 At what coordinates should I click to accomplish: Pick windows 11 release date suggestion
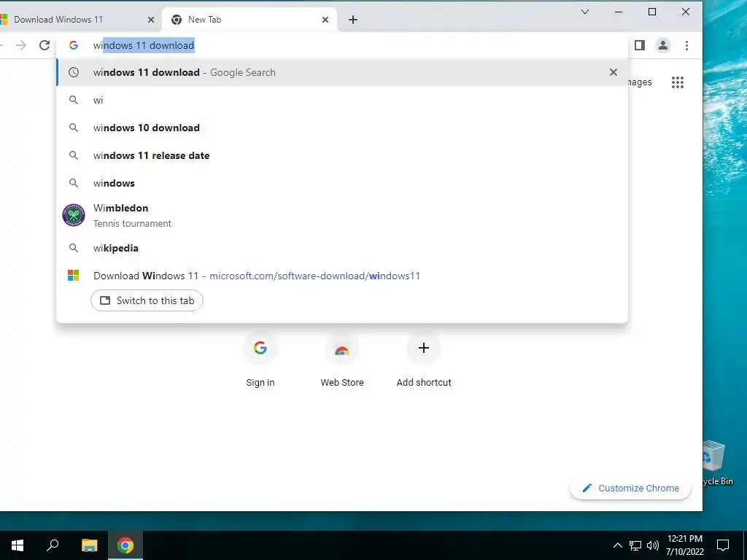[x=342, y=155]
